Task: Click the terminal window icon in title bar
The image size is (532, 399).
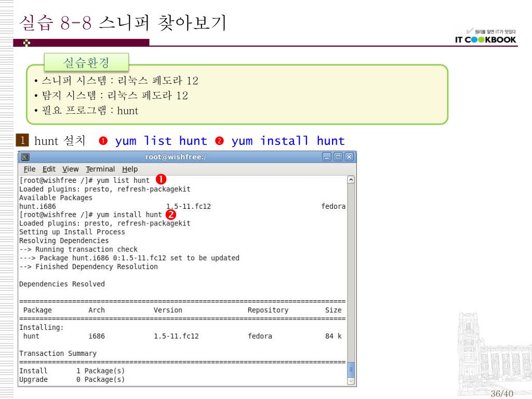Action: (25, 157)
